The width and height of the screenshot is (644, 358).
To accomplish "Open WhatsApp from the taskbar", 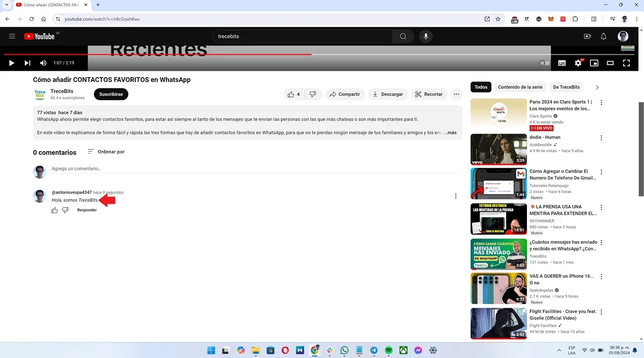I will point(343,350).
